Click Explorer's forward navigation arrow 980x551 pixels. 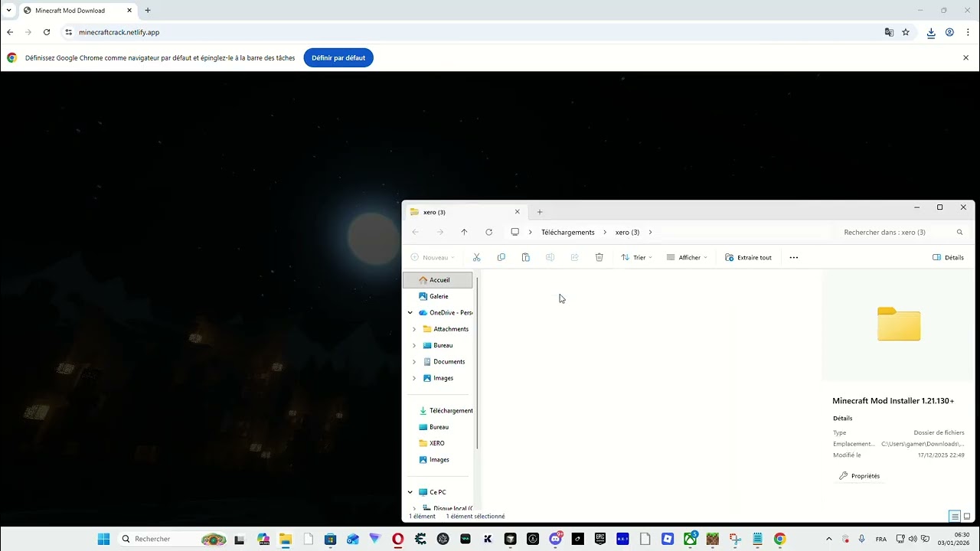coord(439,232)
